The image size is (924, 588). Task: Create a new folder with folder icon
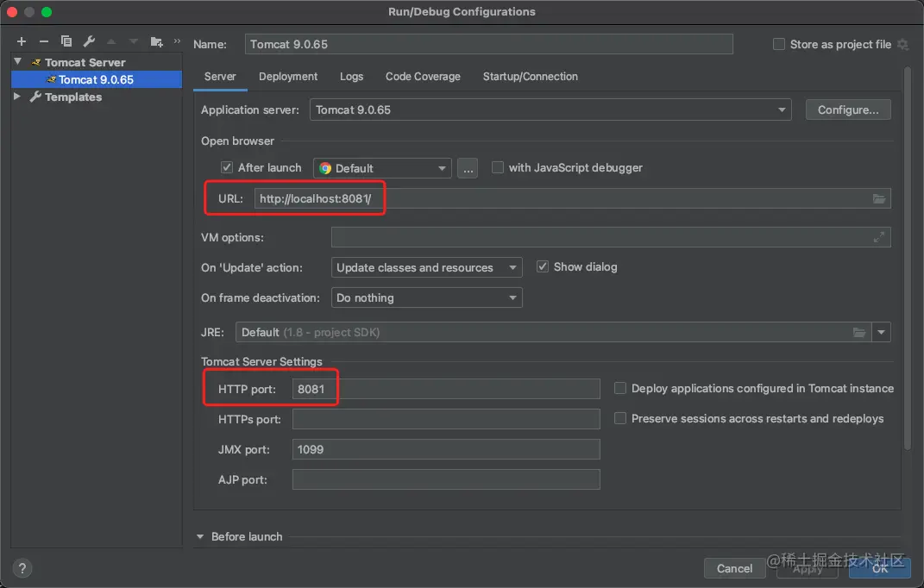[x=156, y=41]
